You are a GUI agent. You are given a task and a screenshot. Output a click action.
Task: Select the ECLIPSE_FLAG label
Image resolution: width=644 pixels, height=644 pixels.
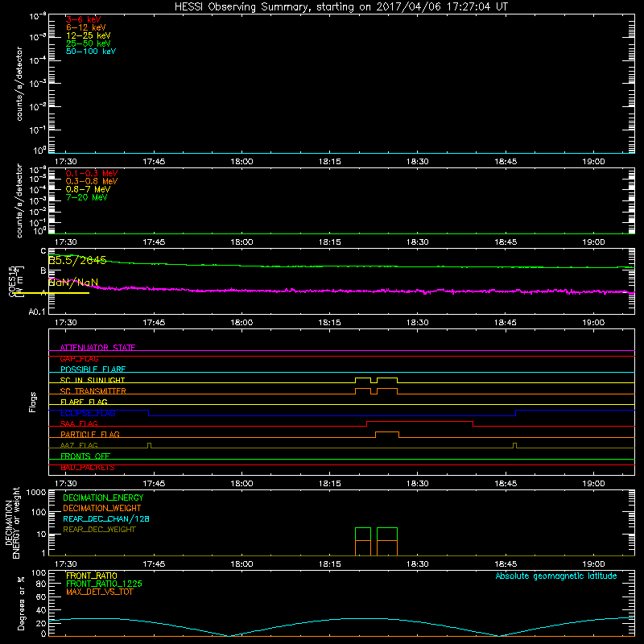coord(88,413)
